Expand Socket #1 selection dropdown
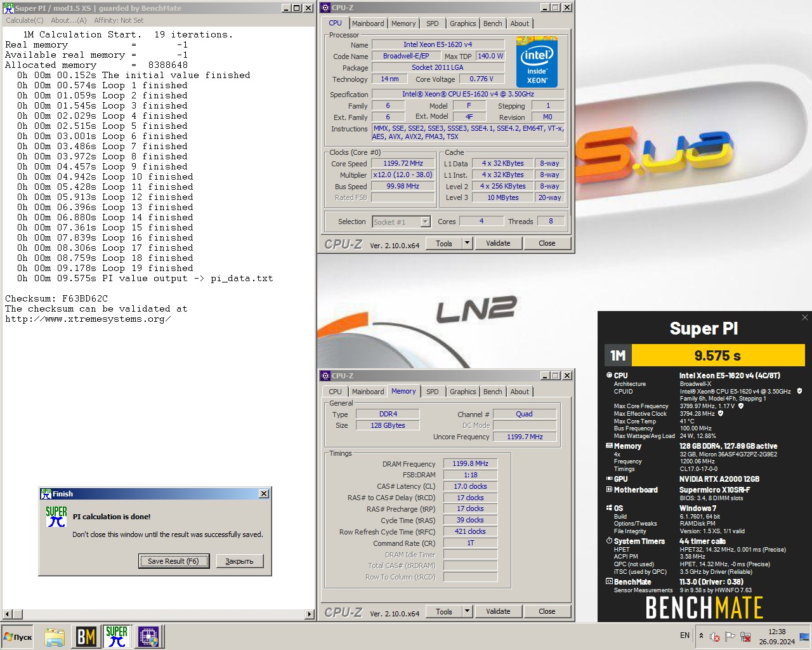Screen dimensions: 812x650 click(425, 222)
